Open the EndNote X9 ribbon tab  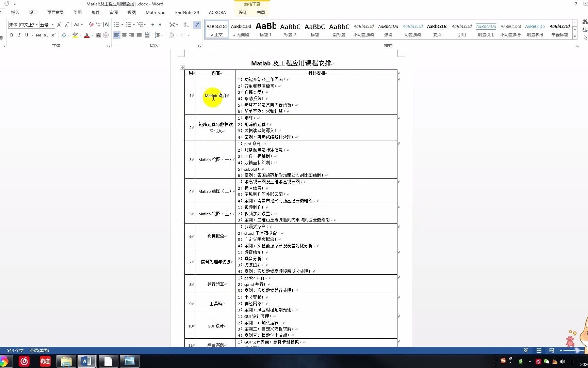tap(187, 13)
